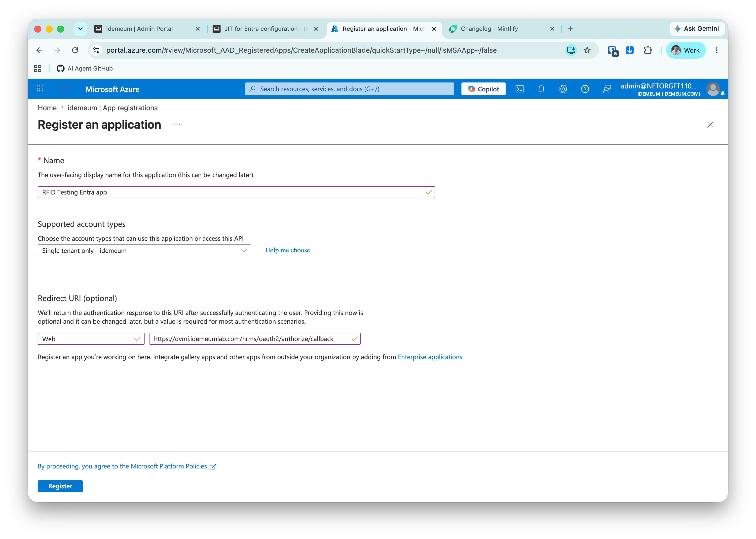This screenshot has height=539, width=756.
Task: Close the Changelog - Mintlify tab
Action: pyautogui.click(x=552, y=29)
